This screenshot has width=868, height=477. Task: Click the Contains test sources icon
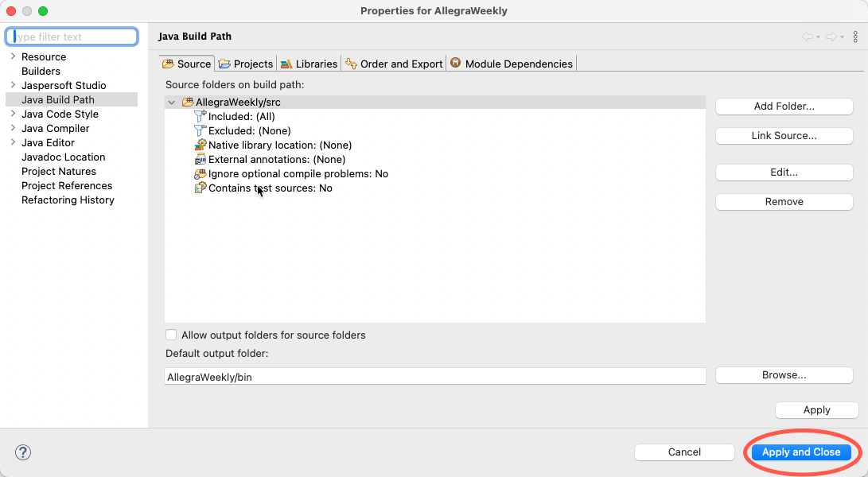200,188
